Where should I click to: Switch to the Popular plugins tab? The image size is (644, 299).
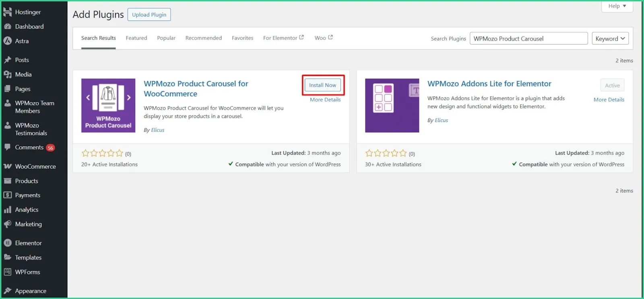click(166, 38)
